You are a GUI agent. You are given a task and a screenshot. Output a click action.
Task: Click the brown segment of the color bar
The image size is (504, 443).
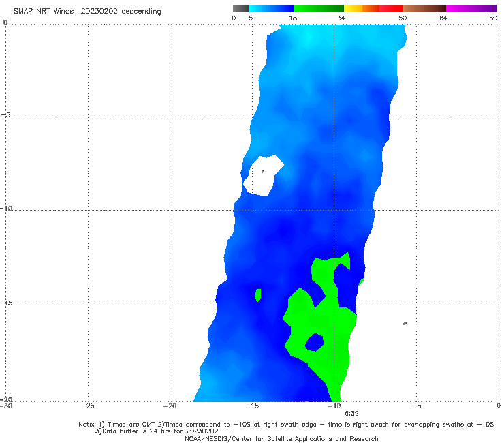click(424, 8)
